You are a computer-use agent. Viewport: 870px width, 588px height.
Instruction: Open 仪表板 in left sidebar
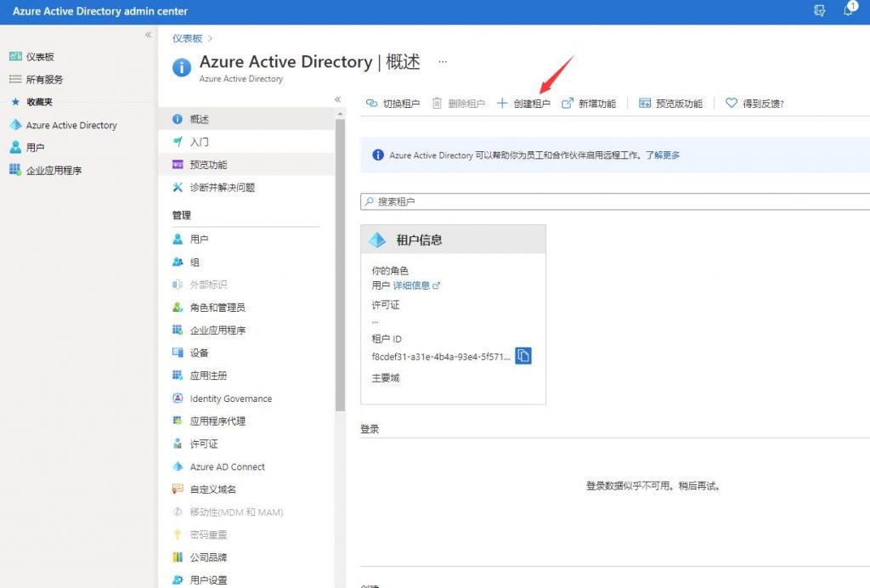pos(40,57)
